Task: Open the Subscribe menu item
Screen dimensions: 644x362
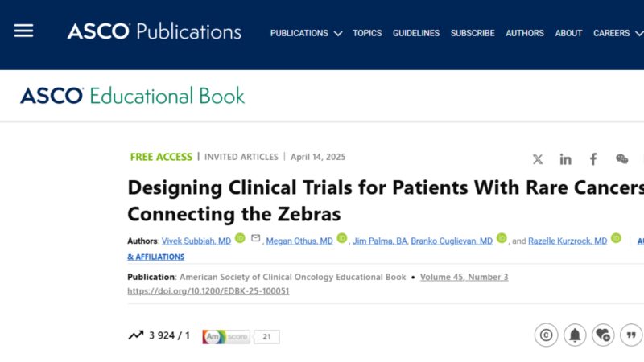Action: click(473, 33)
